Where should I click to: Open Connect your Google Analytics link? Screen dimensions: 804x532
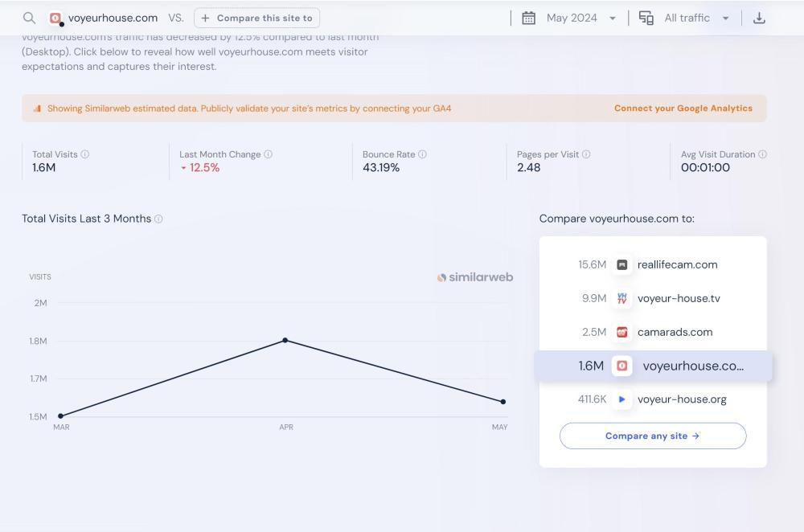click(683, 108)
